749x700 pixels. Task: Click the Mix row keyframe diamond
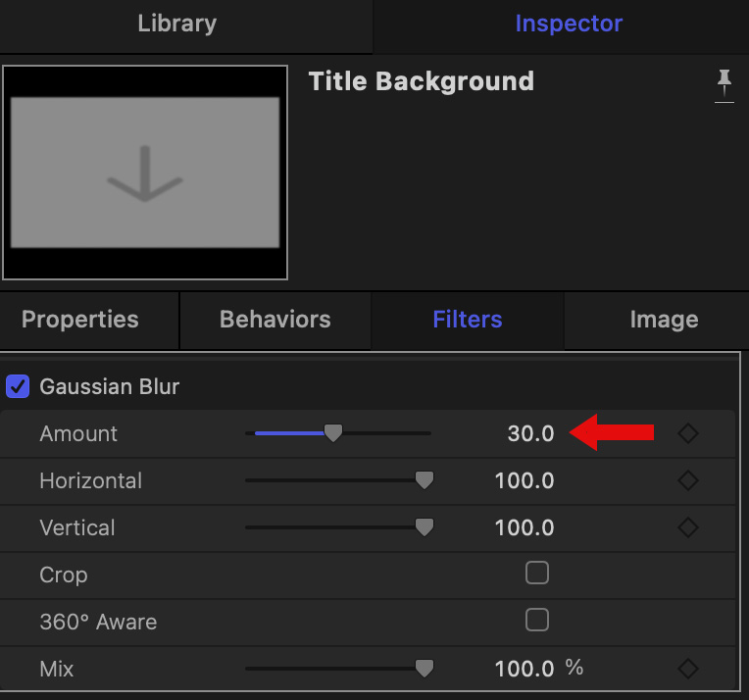coord(688,669)
